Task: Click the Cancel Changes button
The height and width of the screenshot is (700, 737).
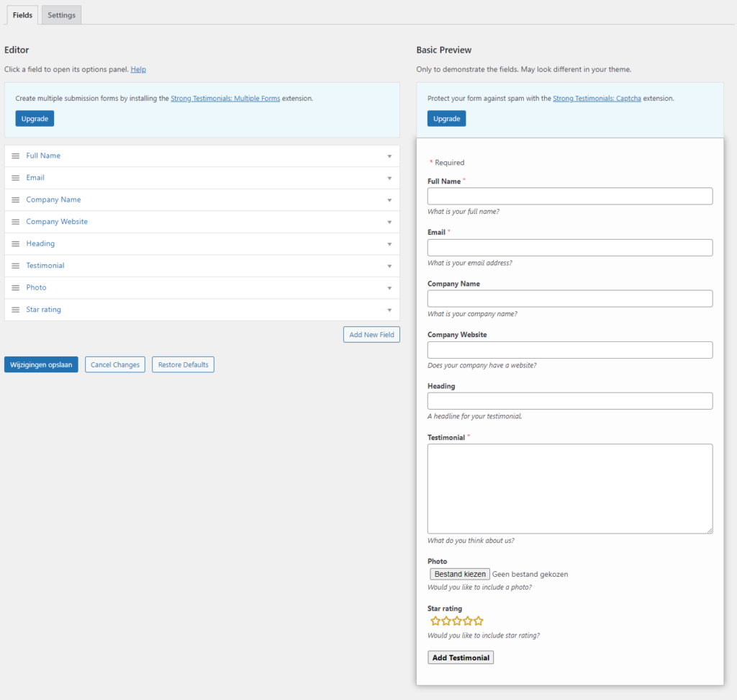Action: coord(115,364)
